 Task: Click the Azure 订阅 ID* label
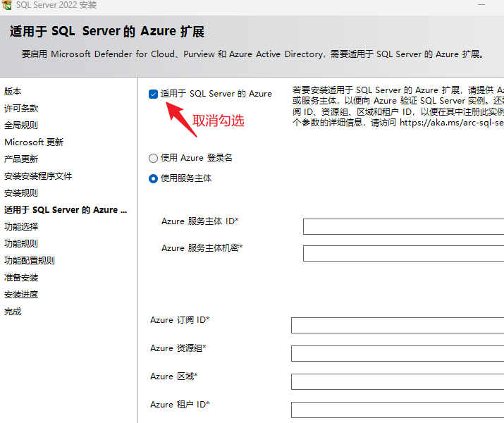coord(180,320)
